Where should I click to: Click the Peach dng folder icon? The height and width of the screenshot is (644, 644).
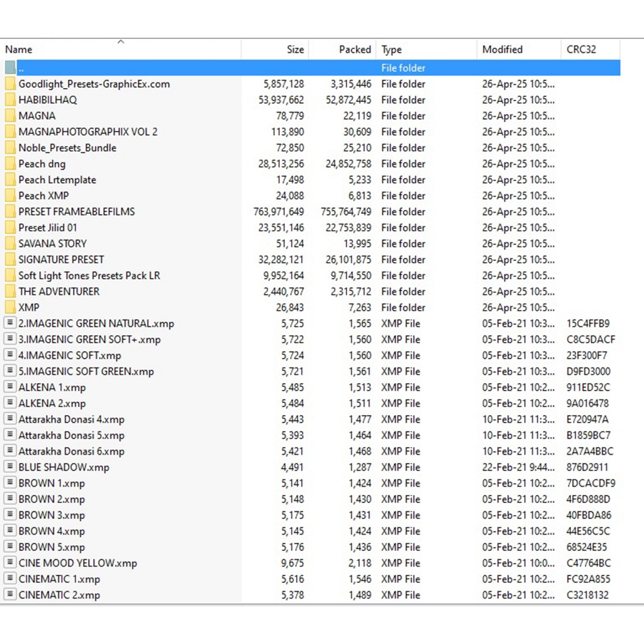click(x=9, y=164)
